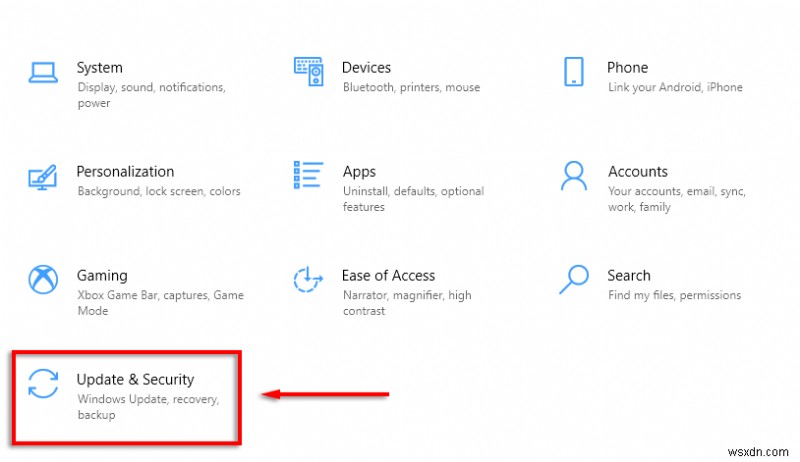Open the Apps settings title

pyautogui.click(x=359, y=172)
